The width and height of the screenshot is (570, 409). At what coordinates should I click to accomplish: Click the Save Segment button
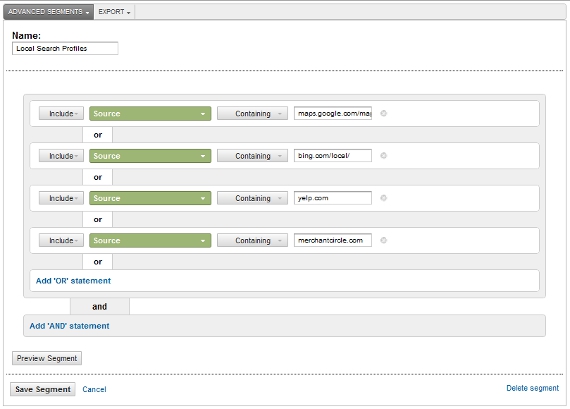coord(43,389)
